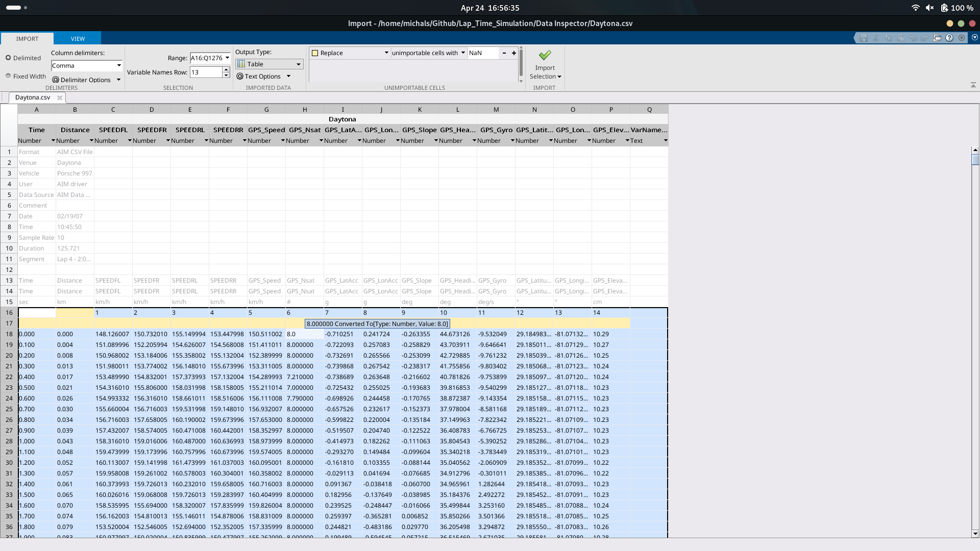
Task: Open the Number type dropdown under Time column
Action: pyautogui.click(x=53, y=141)
